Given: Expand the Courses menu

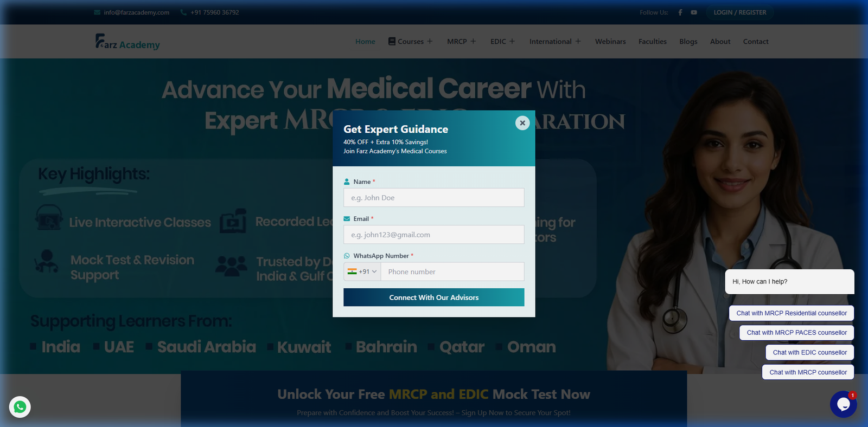Looking at the screenshot, I should [x=430, y=42].
